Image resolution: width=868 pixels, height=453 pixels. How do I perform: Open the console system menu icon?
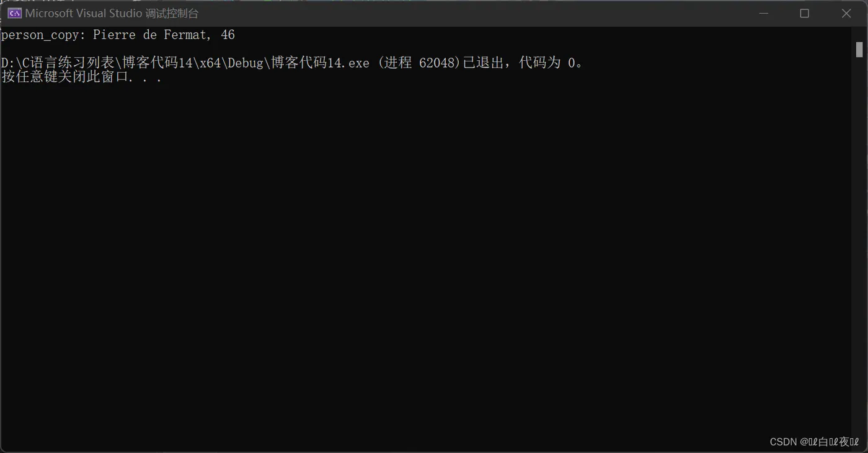pyautogui.click(x=14, y=13)
